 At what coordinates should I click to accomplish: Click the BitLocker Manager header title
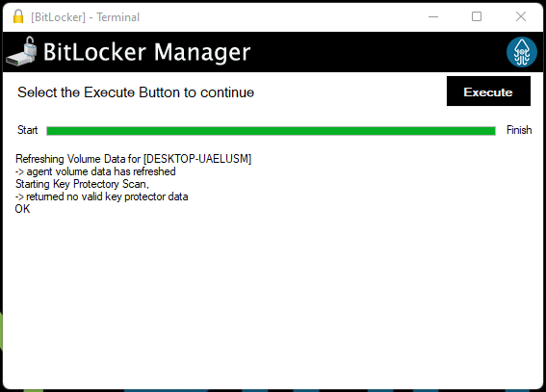[x=146, y=52]
